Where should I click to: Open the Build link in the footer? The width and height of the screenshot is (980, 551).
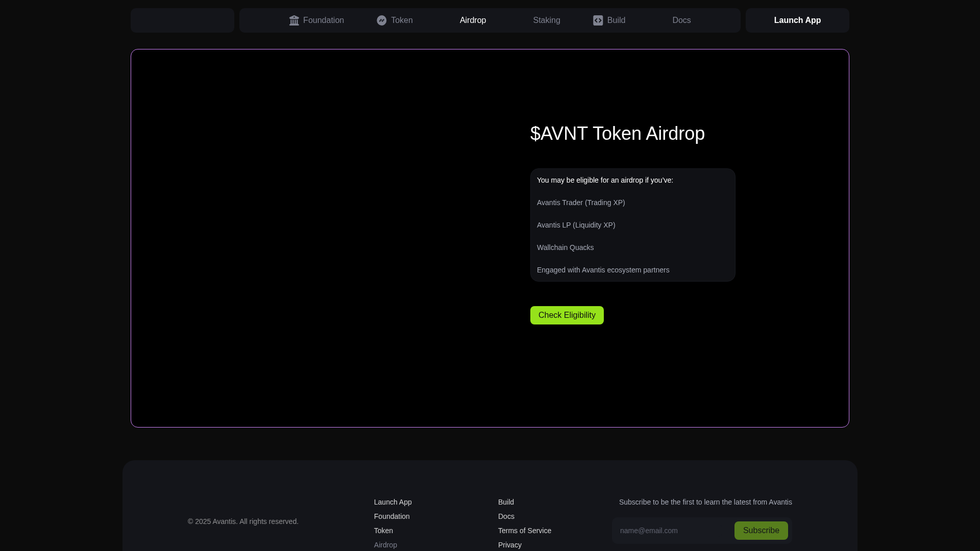tap(506, 502)
